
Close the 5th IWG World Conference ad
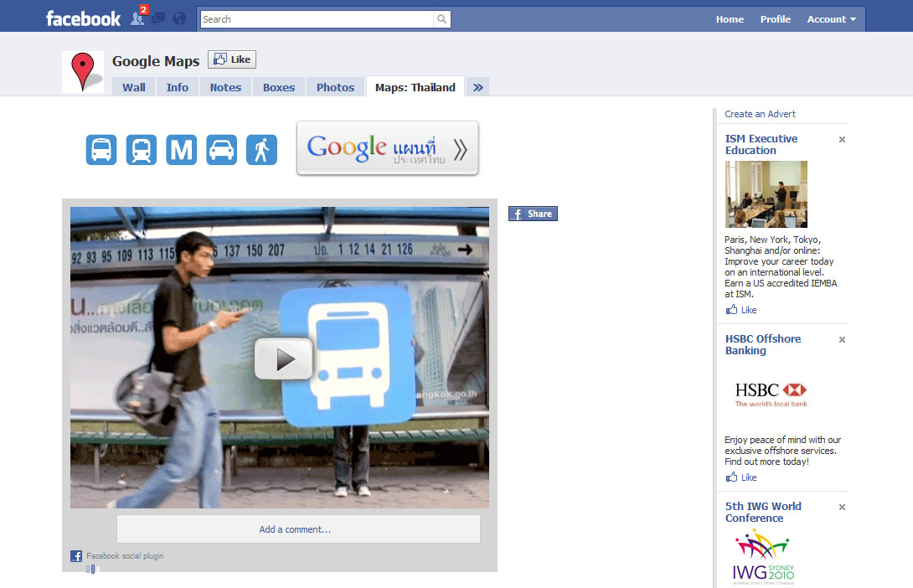[842, 508]
